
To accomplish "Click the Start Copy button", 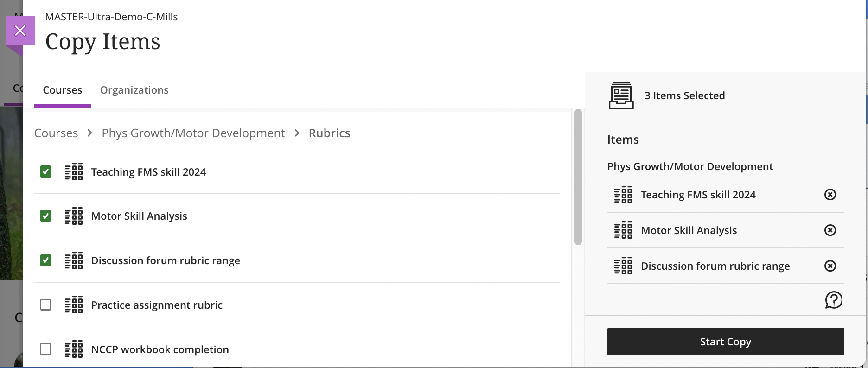I will [x=725, y=342].
